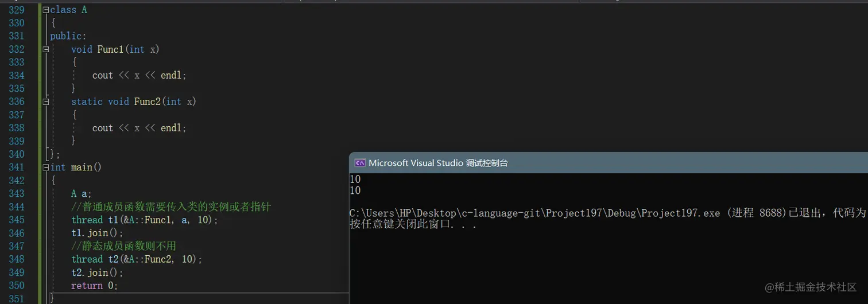
Task: Click 'int main()' declaration text
Action: (x=76, y=167)
